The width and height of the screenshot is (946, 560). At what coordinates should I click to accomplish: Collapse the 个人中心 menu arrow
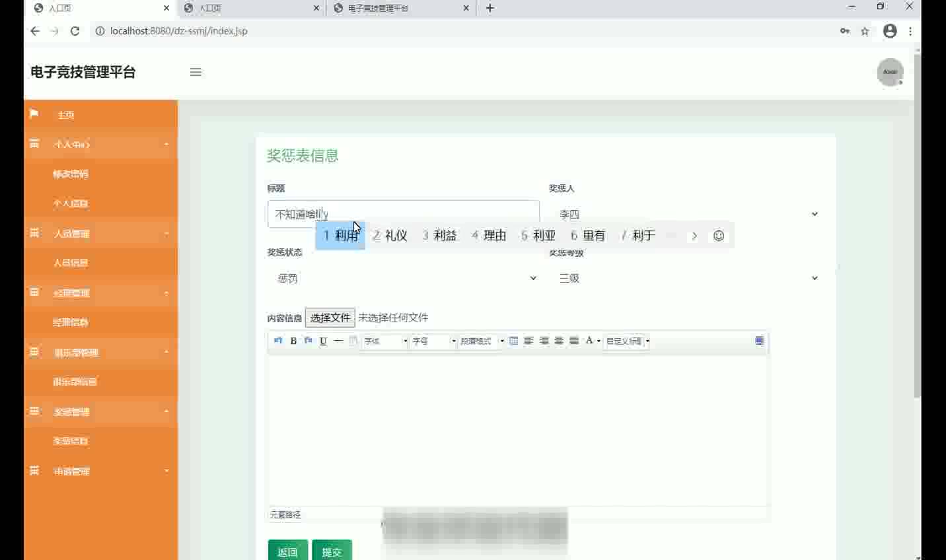click(x=166, y=144)
